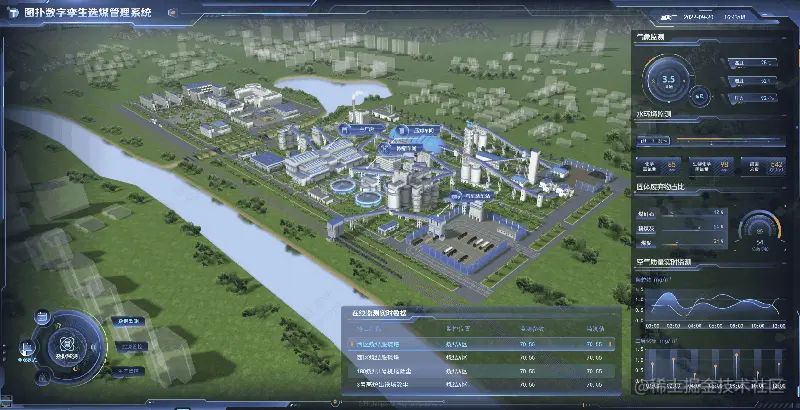Click the center orb of the radial menu
This screenshot has height=410, width=800.
(x=67, y=346)
